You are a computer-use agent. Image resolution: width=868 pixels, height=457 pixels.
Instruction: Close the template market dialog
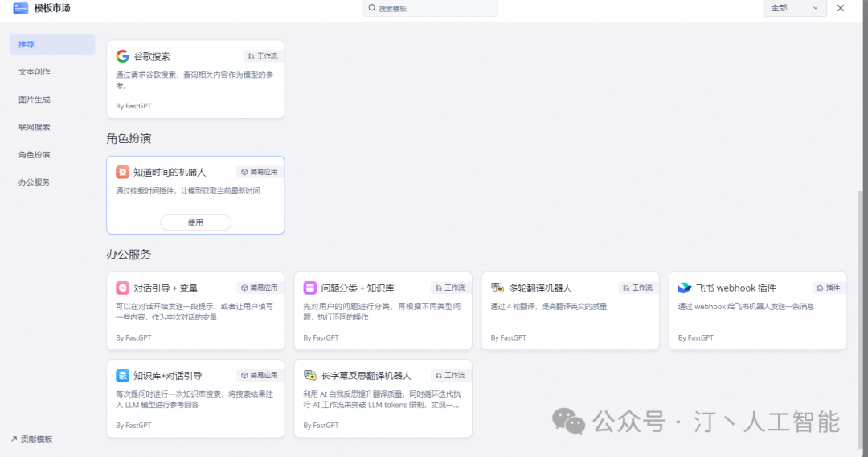(x=841, y=8)
